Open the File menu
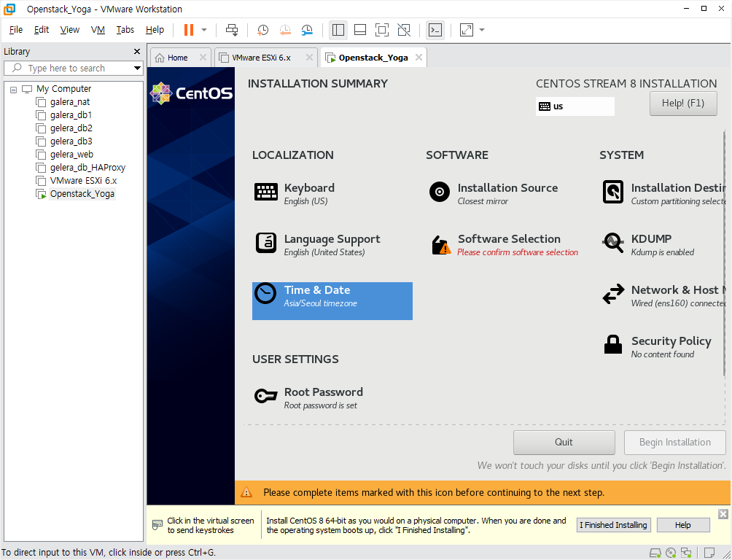The width and height of the screenshot is (732, 560). pyautogui.click(x=16, y=30)
